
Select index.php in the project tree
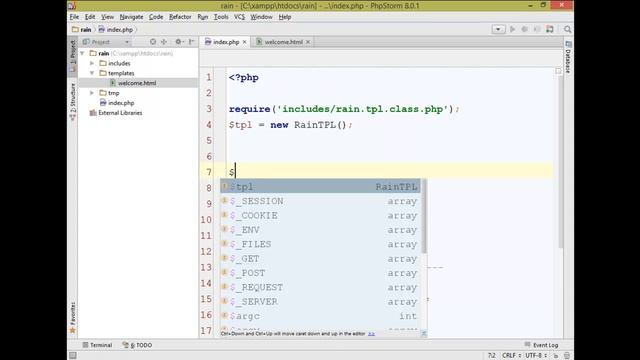[x=121, y=103]
